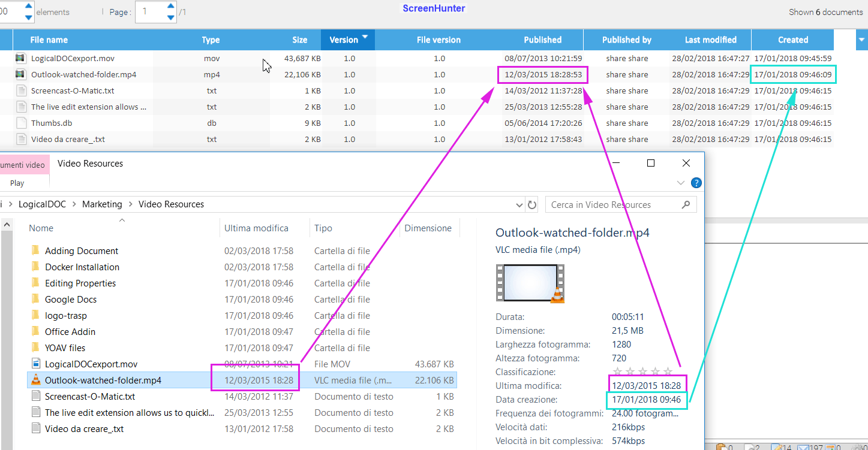Click the video icon of Outlook-watched-folder.mp4 in LogicalDOC grid
Screen dimensions: 868x450
pos(20,74)
